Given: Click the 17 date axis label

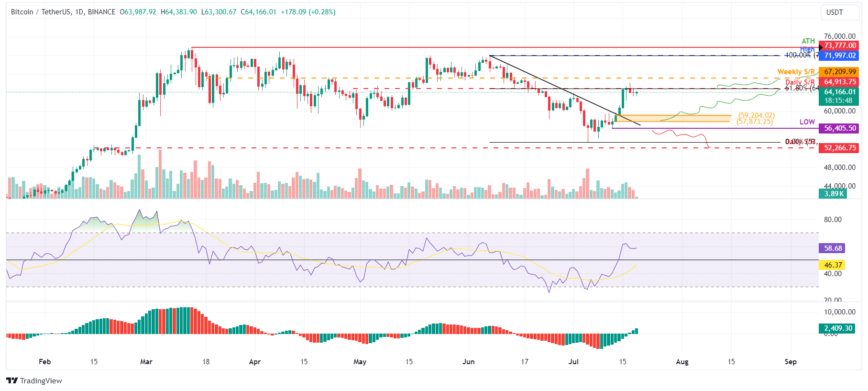Looking at the screenshot, I should [525, 362].
